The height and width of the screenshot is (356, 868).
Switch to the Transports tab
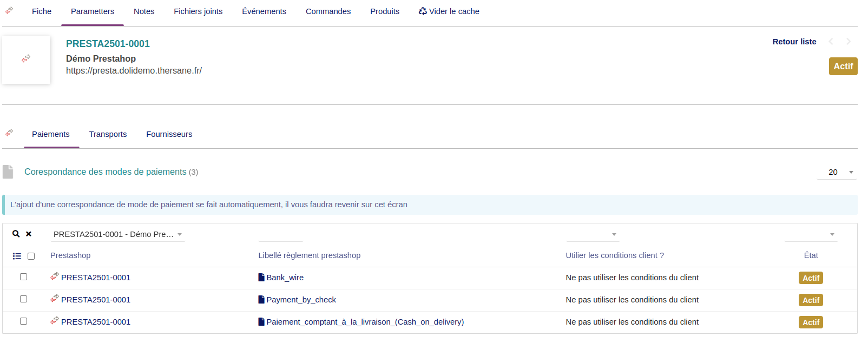[x=108, y=134]
